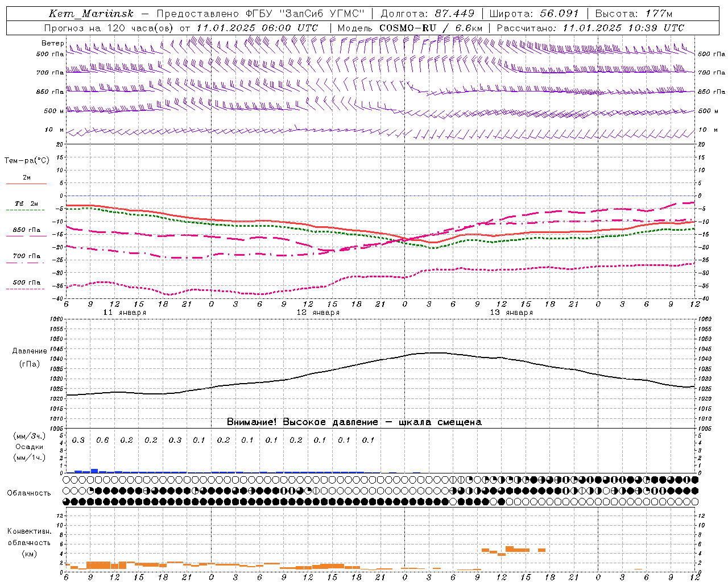Click the left 1005 pressure axis label
This screenshot has width=728, height=582.
point(56,429)
